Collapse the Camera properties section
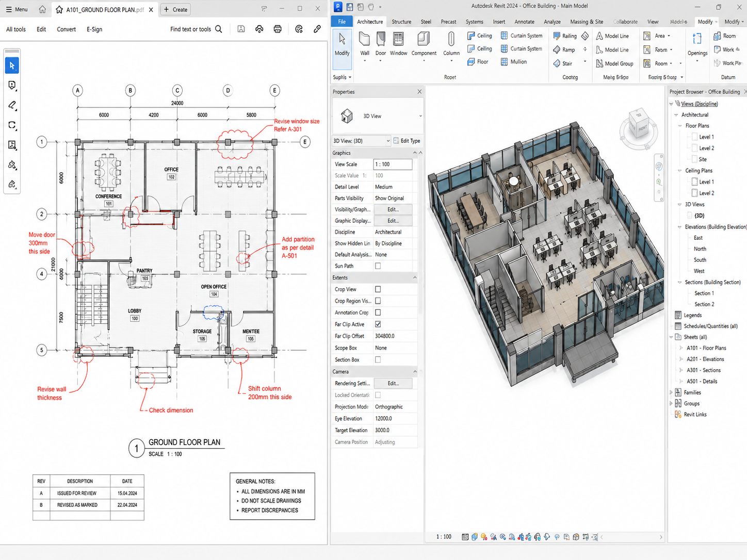This screenshot has height=560, width=747. 415,372
